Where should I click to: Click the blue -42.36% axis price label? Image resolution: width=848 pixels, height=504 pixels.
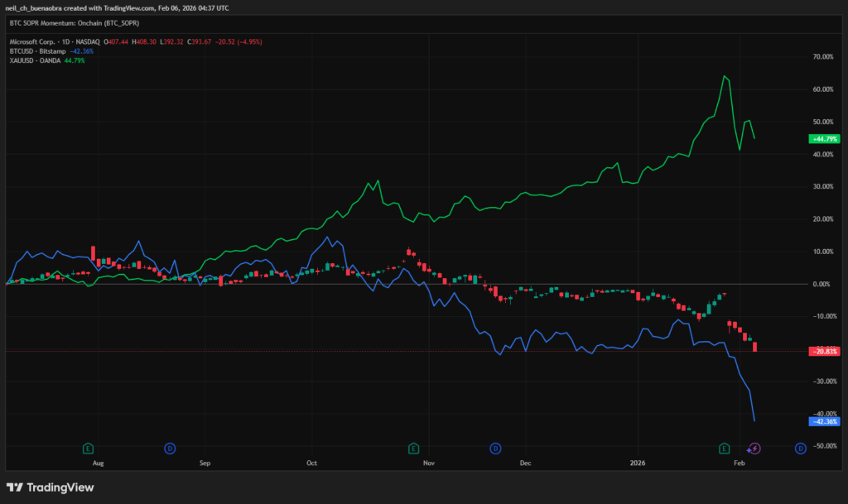(824, 421)
